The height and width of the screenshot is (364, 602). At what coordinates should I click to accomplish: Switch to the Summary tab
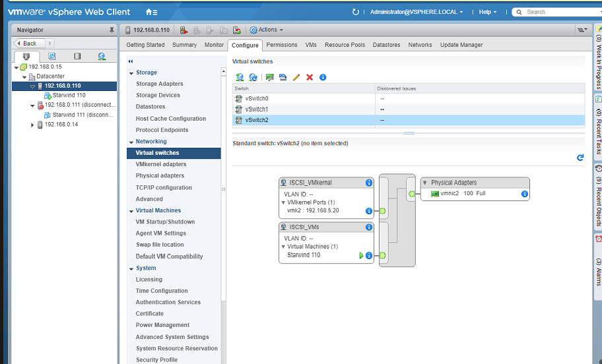(184, 45)
